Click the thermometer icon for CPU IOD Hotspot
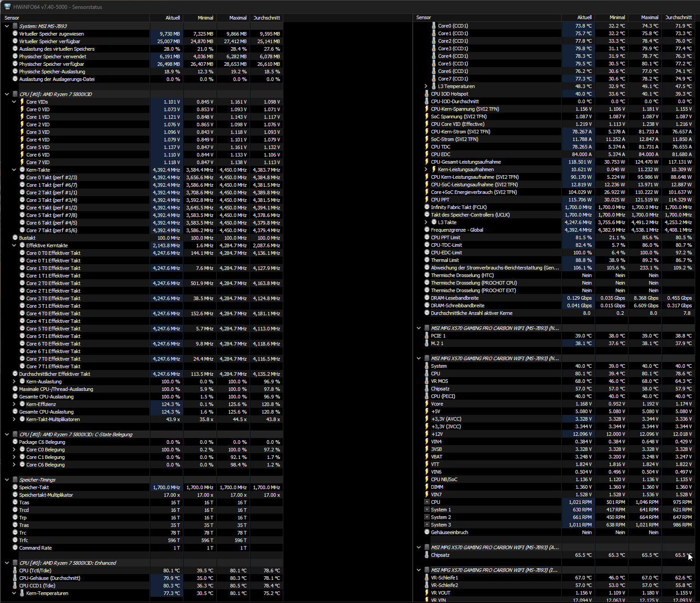The image size is (700, 603). (x=426, y=94)
